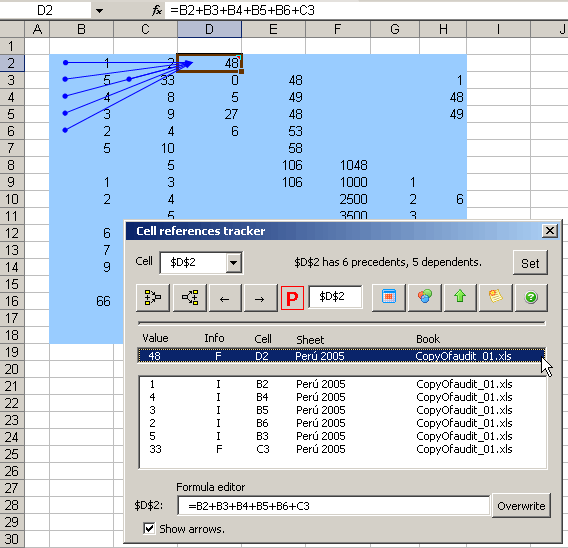
Task: Click the Overwrite button
Action: coord(521,506)
